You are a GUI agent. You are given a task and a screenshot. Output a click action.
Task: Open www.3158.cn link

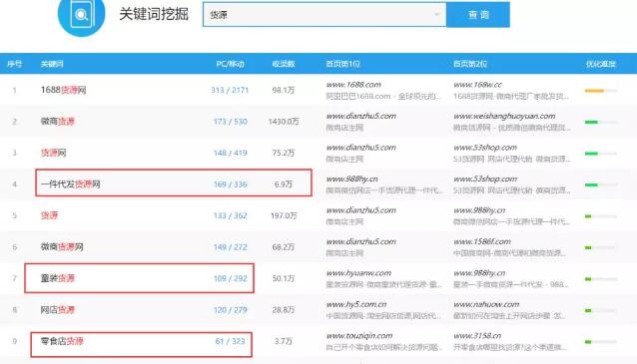point(477,336)
